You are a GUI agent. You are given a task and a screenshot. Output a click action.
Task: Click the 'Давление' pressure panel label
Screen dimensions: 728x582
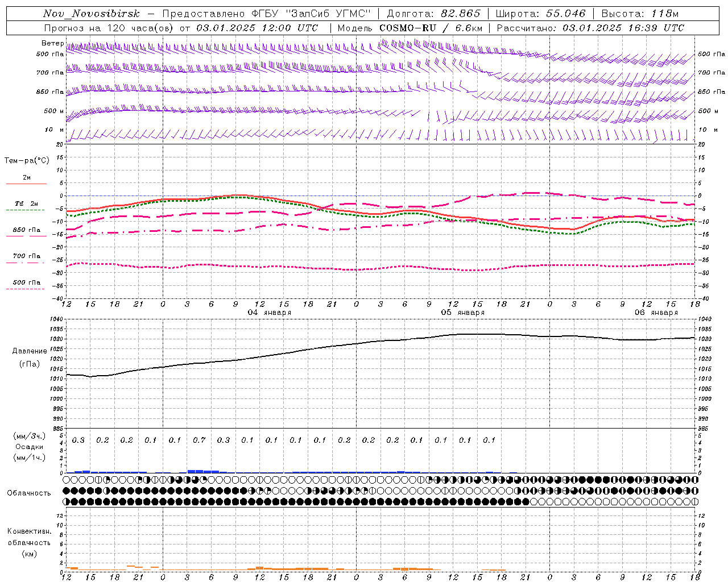click(x=30, y=351)
